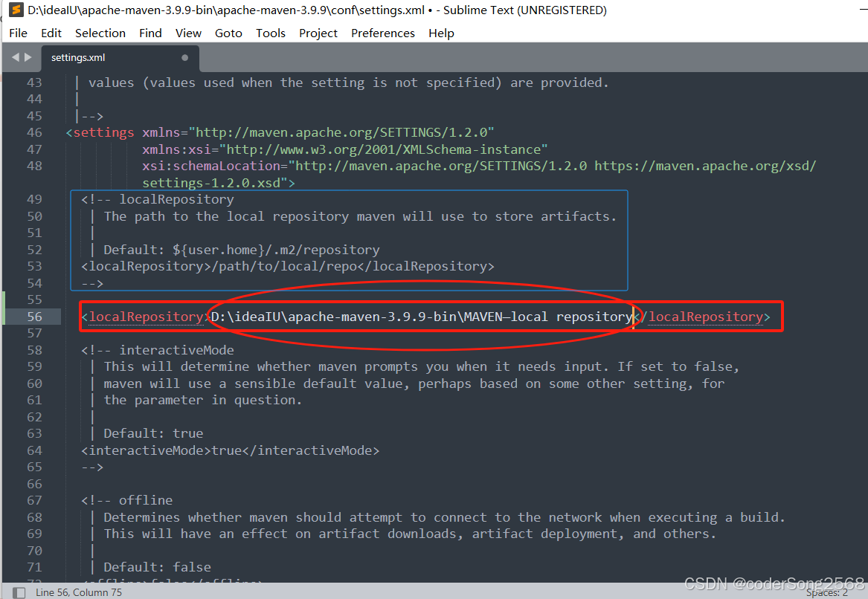Open the Tools menu
This screenshot has height=599, width=868.
pos(270,33)
